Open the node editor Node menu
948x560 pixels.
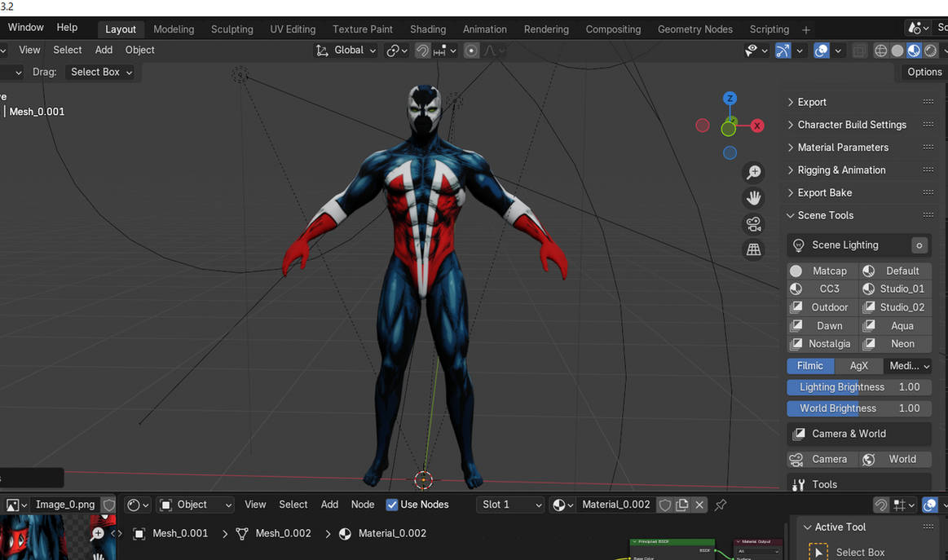click(x=363, y=505)
